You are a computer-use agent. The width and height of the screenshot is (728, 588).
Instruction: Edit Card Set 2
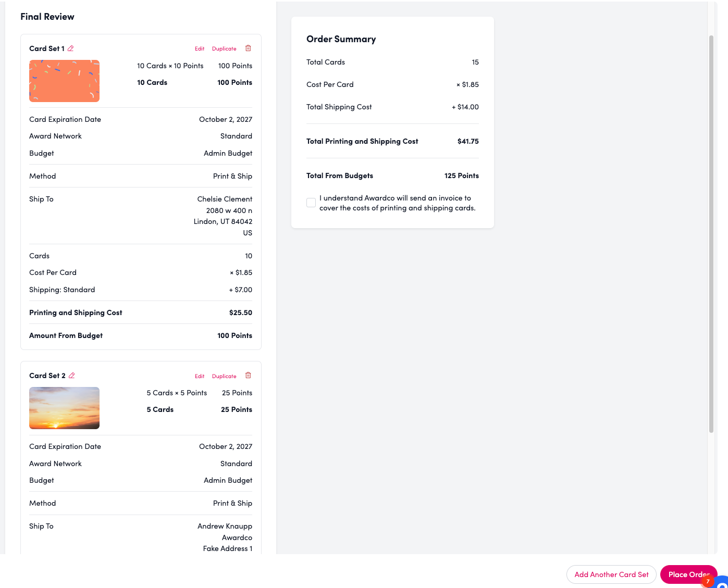click(200, 376)
